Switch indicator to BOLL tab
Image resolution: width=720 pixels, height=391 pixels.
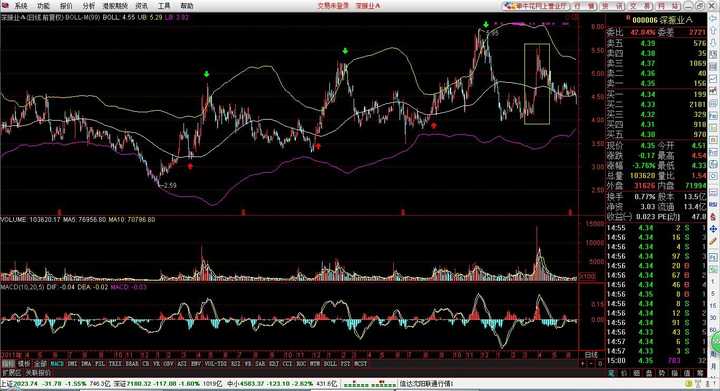330,363
